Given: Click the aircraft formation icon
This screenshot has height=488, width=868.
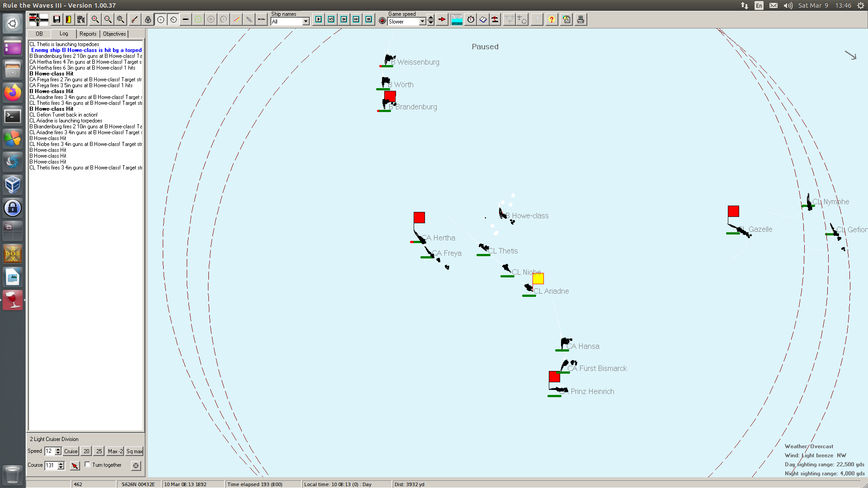Looking at the screenshot, I should (509, 19).
